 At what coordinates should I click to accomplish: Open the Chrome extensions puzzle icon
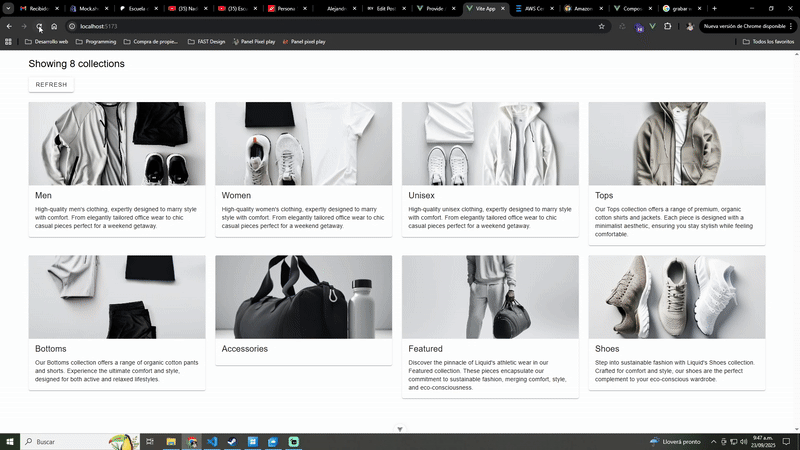[x=667, y=26]
